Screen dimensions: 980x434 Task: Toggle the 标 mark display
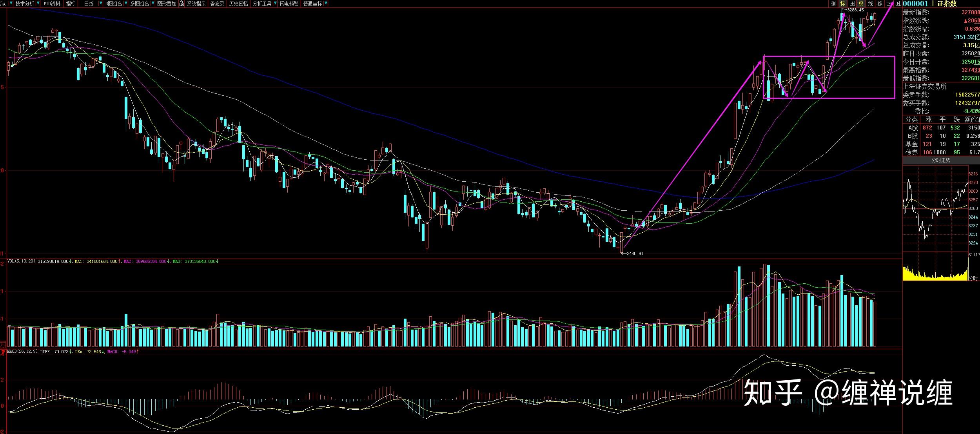(x=842, y=4)
